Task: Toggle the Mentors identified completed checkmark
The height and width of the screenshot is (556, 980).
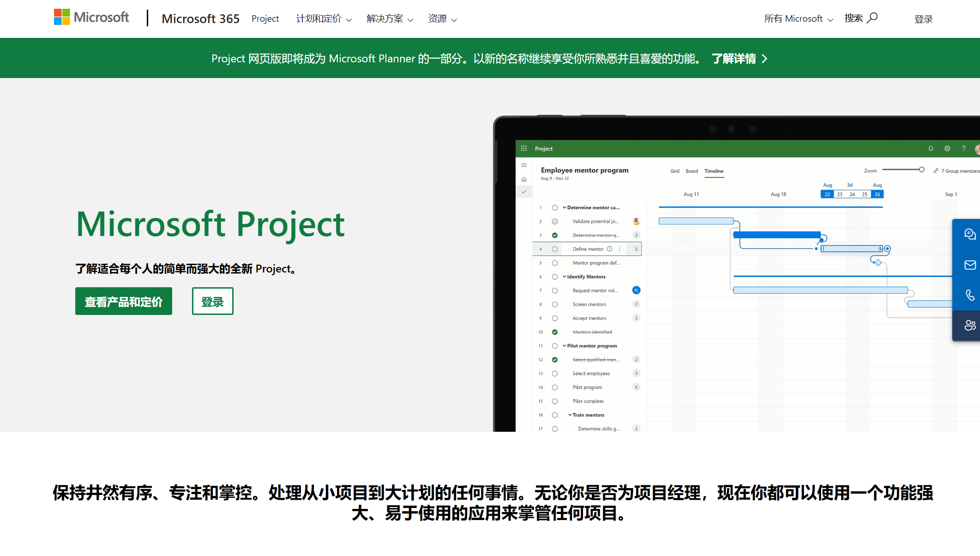Action: (x=555, y=332)
